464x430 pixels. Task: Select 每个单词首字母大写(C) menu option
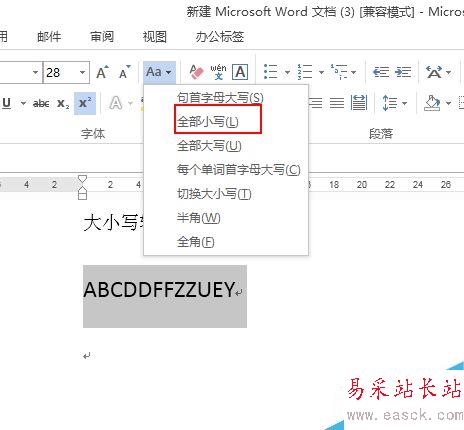click(x=226, y=170)
